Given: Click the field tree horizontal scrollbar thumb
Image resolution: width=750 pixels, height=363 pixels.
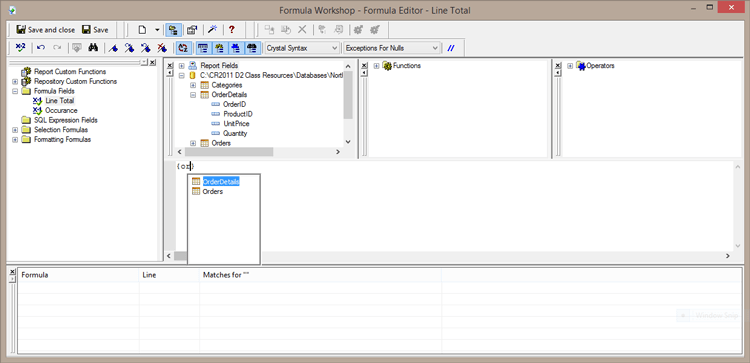Looking at the screenshot, I should pyautogui.click(x=229, y=152).
